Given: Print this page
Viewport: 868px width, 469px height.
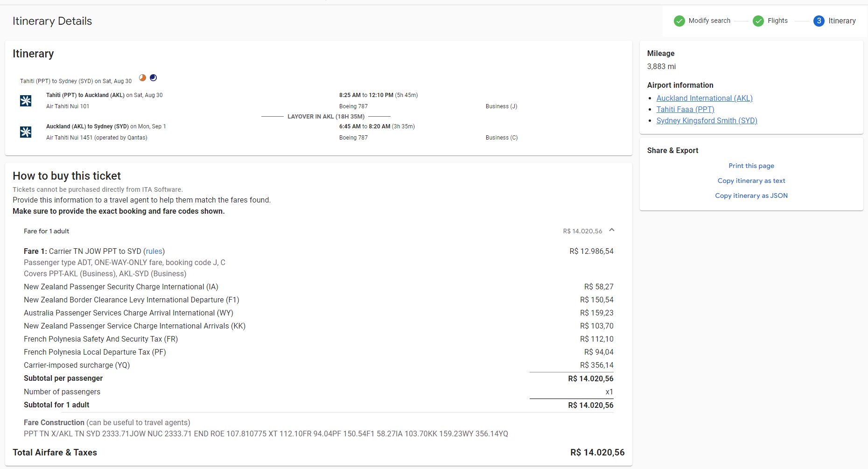Looking at the screenshot, I should coord(751,166).
